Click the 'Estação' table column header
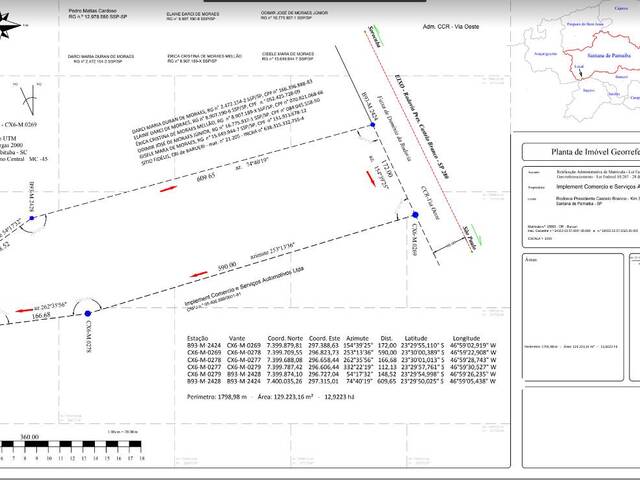Viewport: 640px width, 480px height. pos(198,338)
